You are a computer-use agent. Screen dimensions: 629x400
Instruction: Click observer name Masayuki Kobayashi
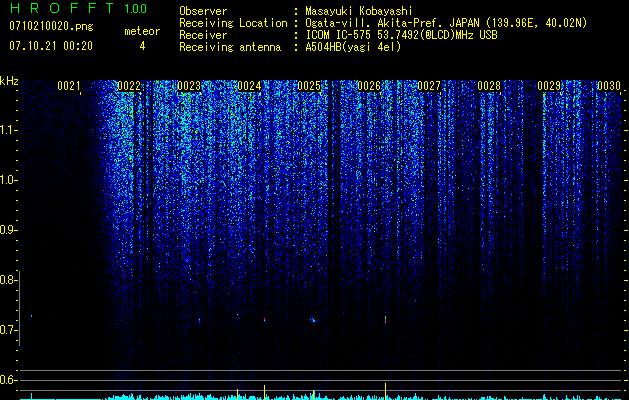[359, 11]
